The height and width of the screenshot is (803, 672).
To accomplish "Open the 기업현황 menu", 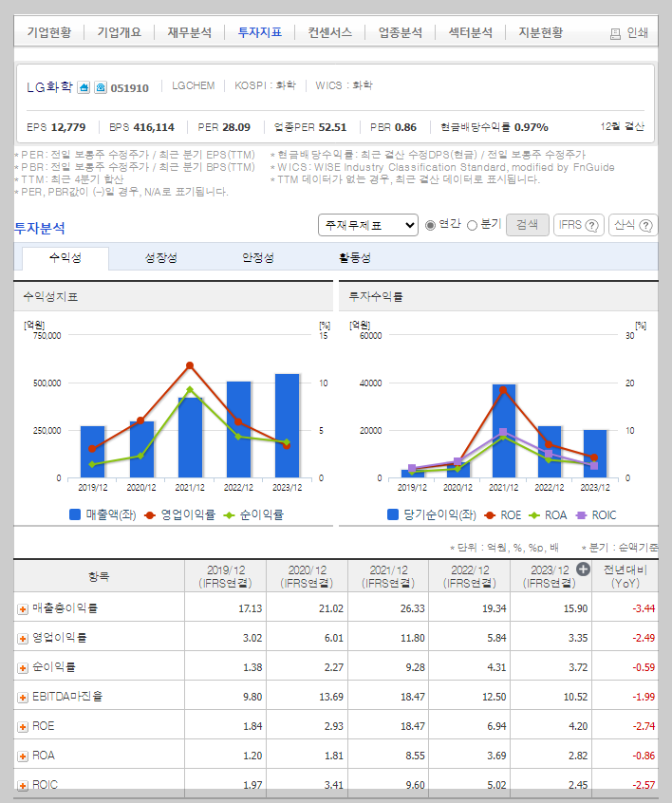I will (49, 32).
